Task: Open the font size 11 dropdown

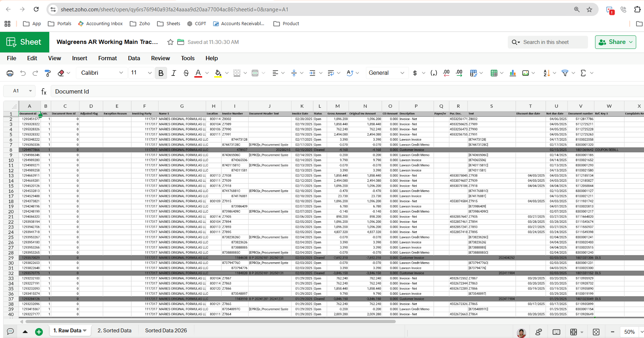Action: tap(141, 73)
